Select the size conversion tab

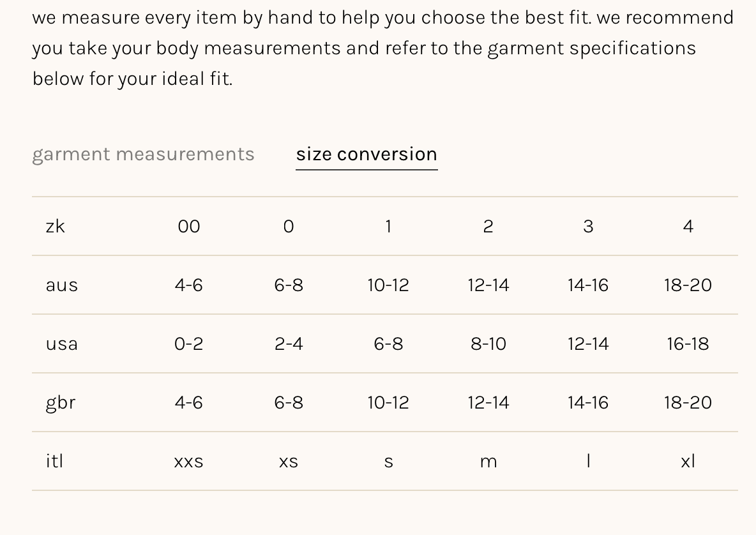367,154
